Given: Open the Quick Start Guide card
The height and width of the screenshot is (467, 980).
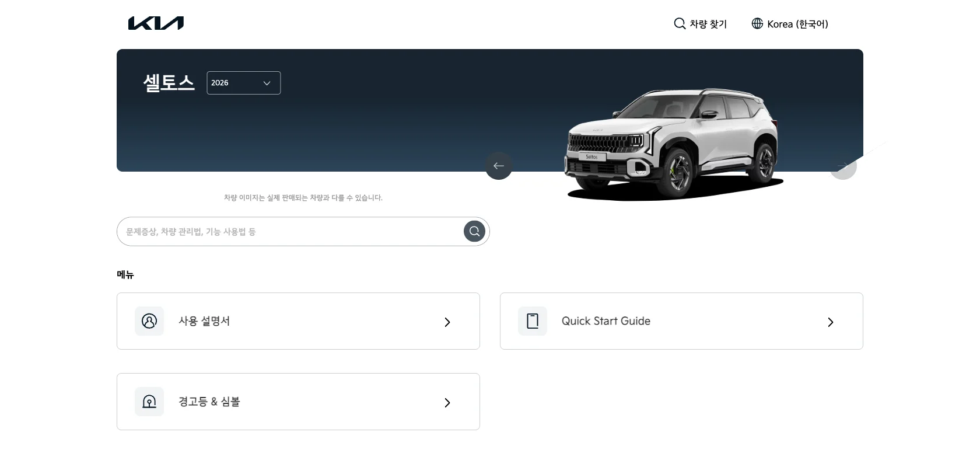Looking at the screenshot, I should coord(681,321).
